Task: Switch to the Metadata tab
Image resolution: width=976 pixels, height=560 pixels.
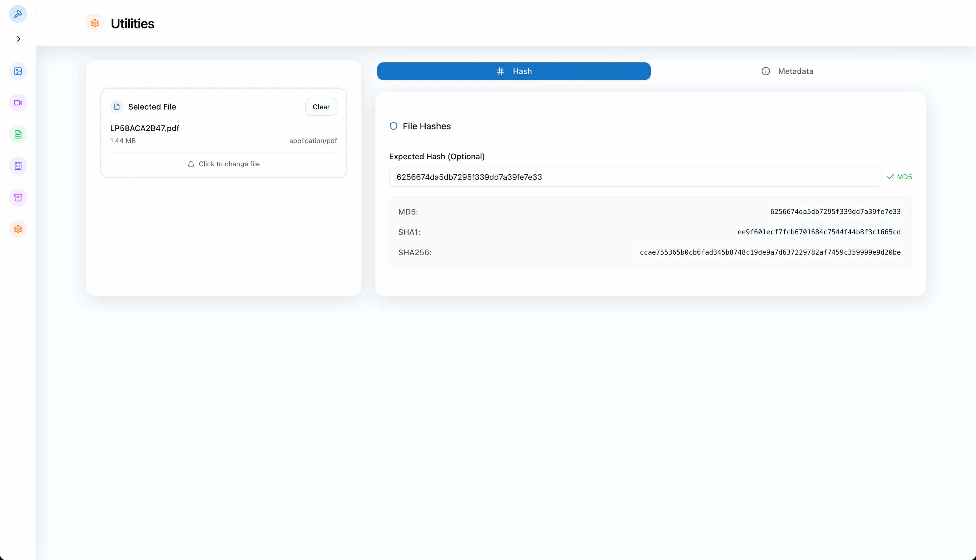Action: click(787, 71)
